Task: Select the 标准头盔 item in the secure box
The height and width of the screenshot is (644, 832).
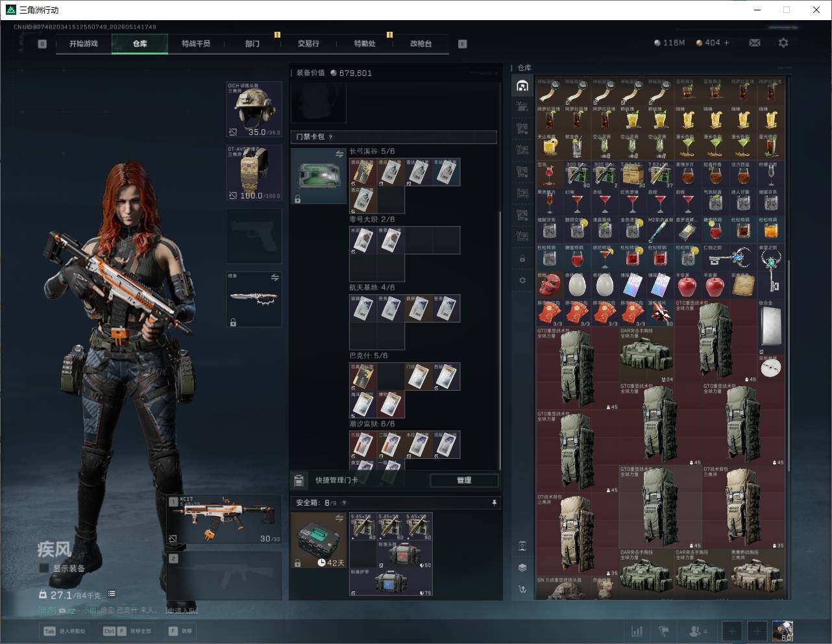Action: tap(404, 555)
